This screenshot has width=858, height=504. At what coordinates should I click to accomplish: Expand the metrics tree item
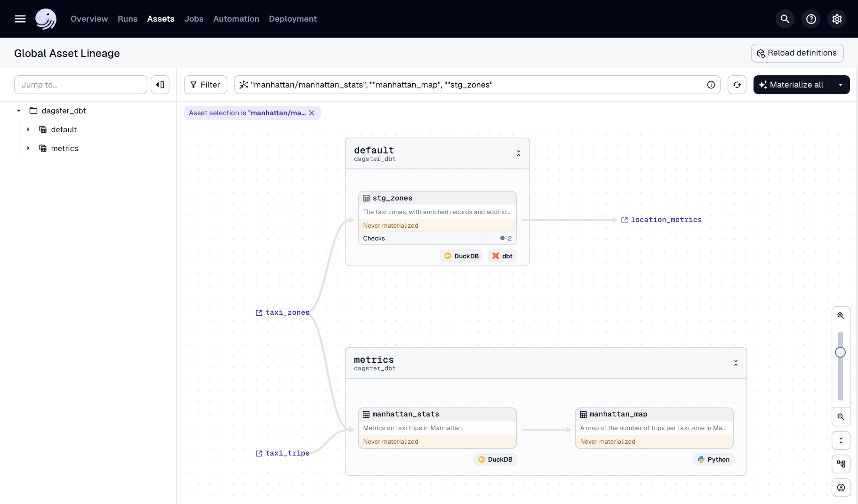(28, 148)
